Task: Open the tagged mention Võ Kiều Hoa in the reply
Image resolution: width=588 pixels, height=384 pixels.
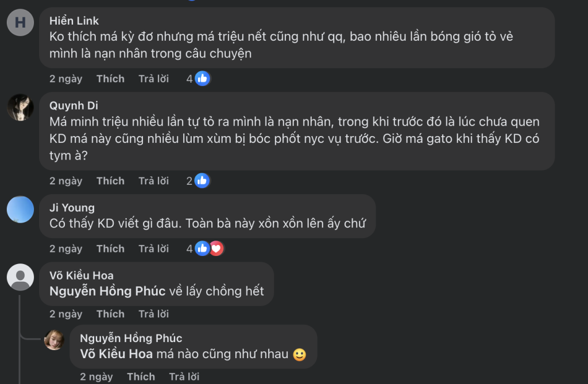Action: [x=117, y=355]
